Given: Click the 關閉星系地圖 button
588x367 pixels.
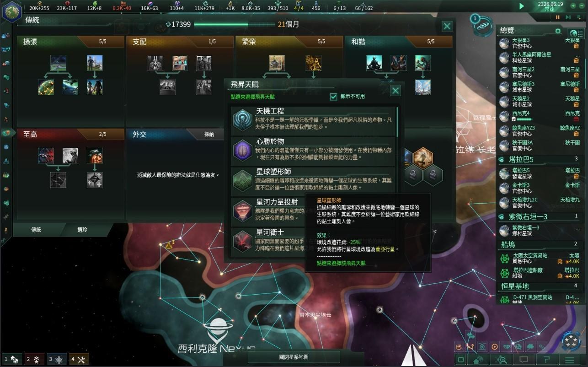Looking at the screenshot, I should click(x=294, y=357).
